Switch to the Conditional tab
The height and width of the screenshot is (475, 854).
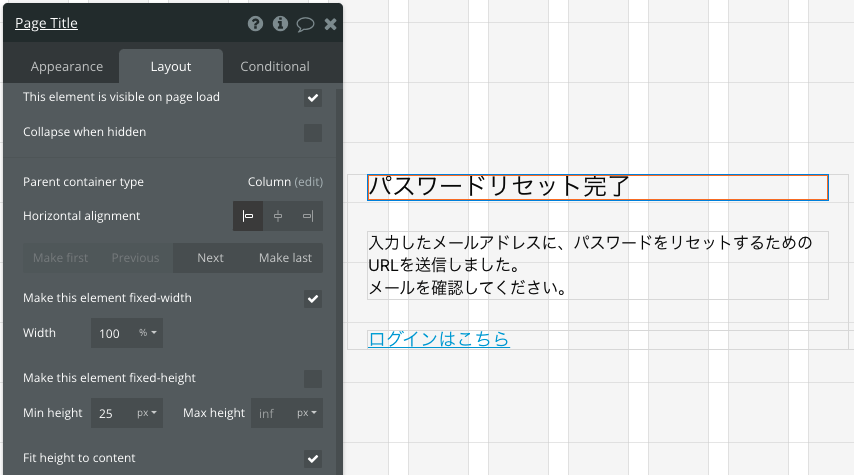click(275, 66)
